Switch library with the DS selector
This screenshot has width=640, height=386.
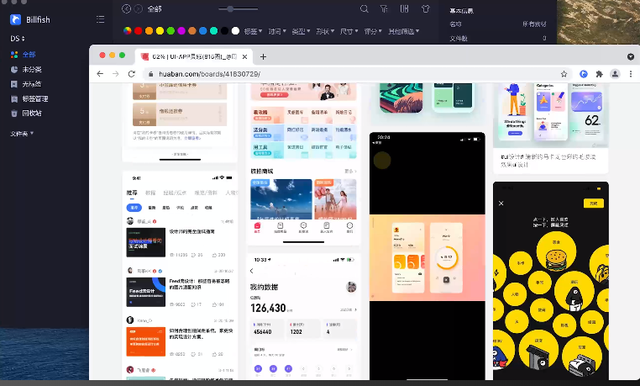[18, 38]
